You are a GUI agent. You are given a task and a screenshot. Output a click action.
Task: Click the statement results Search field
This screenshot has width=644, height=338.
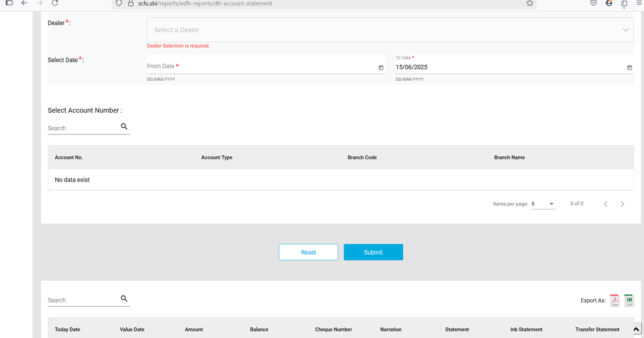(x=83, y=300)
